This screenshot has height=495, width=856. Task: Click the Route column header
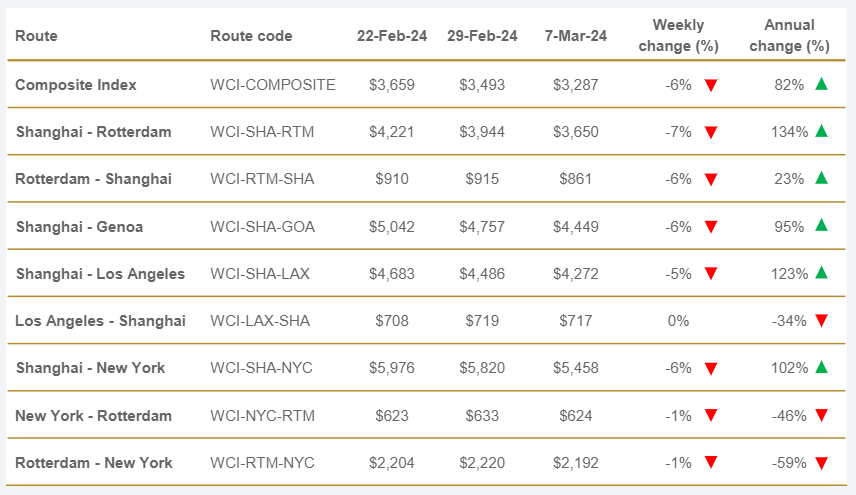point(37,36)
